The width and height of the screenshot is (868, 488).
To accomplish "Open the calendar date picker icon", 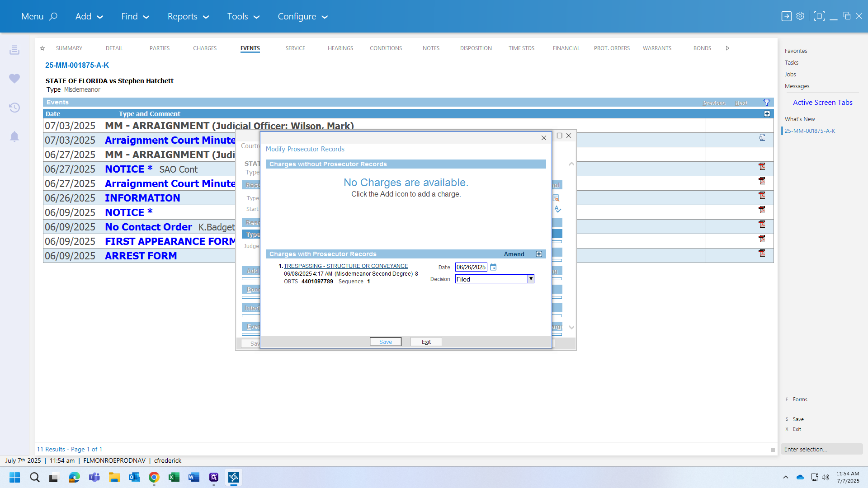I will click(493, 267).
